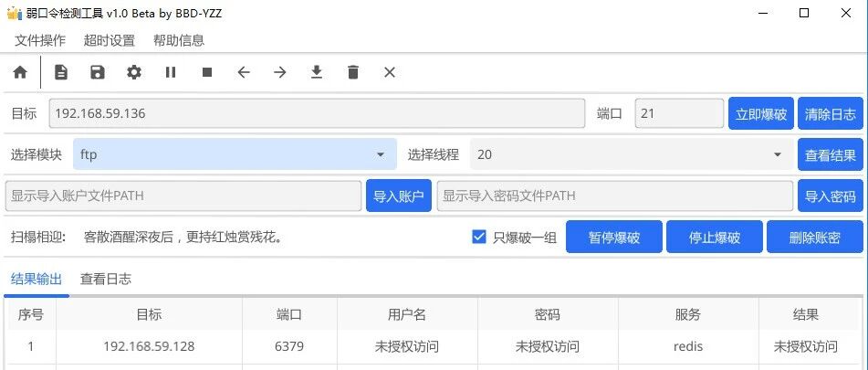Toggle the 只爆破一组 checkbox
This screenshot has height=370, width=868.
[479, 237]
